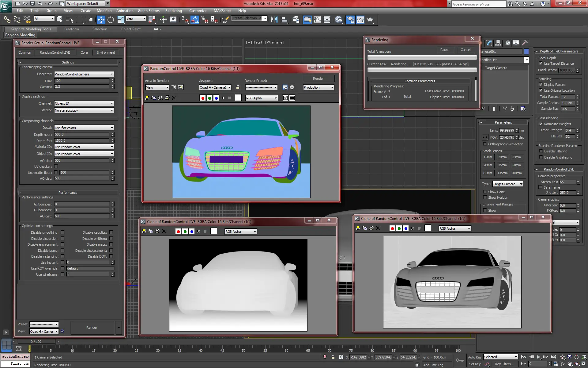Click the Align tool icon
Screen dimensions: 588x368
tap(284, 20)
